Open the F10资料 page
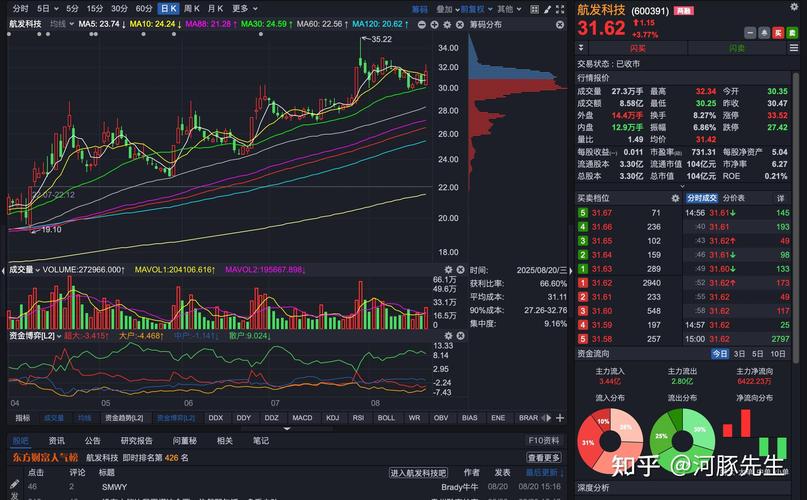The height and width of the screenshot is (500, 807). click(x=545, y=440)
